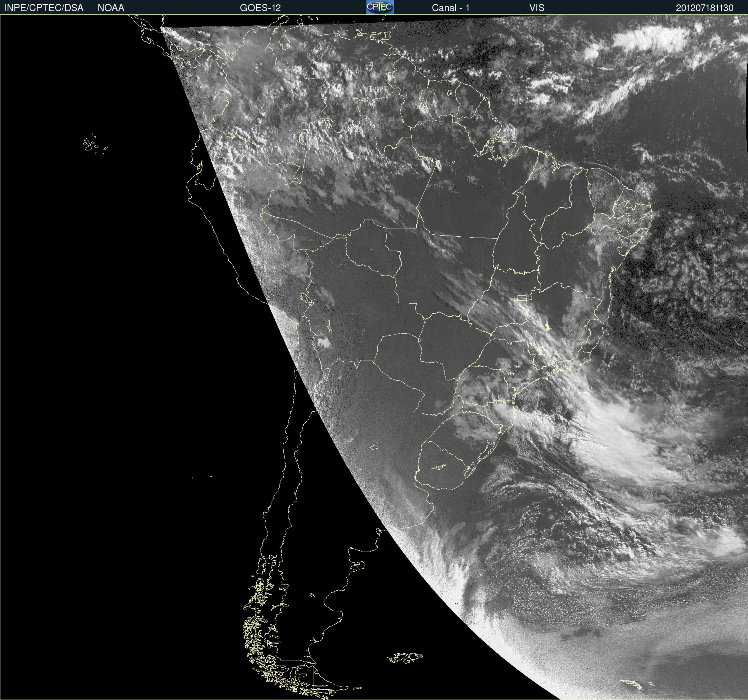Image resolution: width=748 pixels, height=700 pixels.
Task: Click the NOAA label in header
Action: [x=111, y=8]
